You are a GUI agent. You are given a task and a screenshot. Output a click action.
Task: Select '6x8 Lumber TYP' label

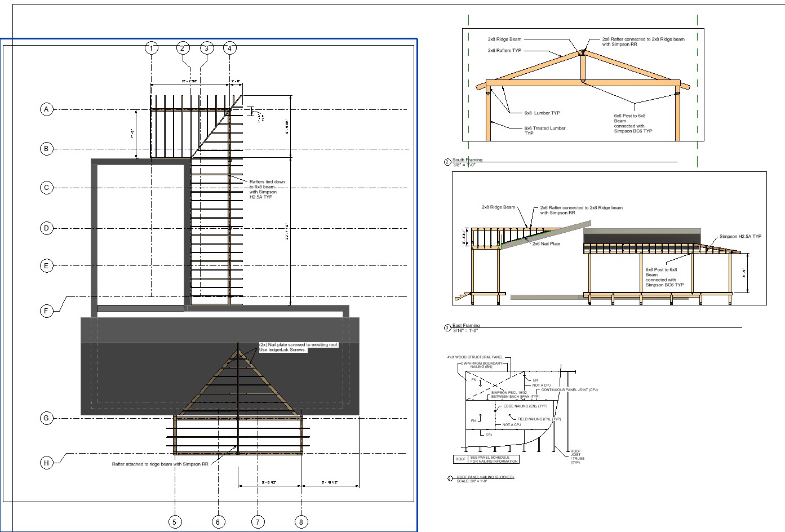tap(542, 113)
